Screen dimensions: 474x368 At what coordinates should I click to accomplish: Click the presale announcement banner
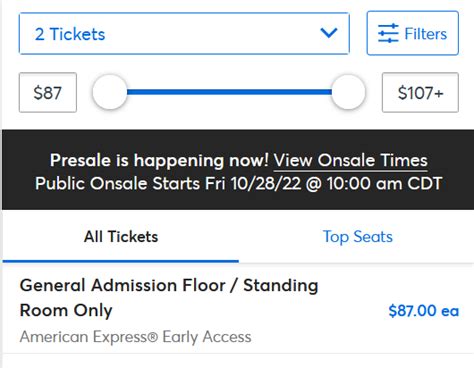tap(238, 170)
